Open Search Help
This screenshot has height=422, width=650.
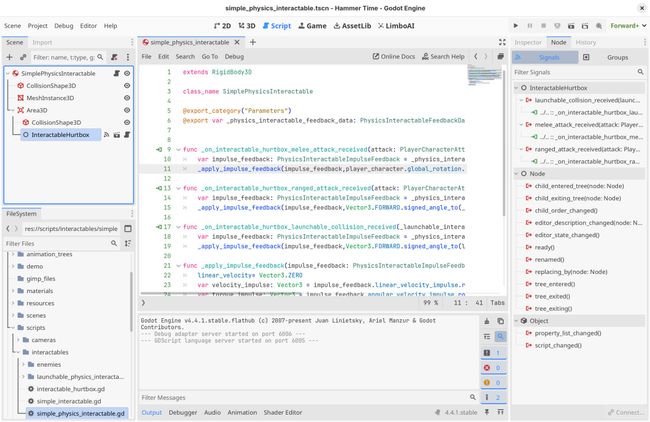pos(443,56)
